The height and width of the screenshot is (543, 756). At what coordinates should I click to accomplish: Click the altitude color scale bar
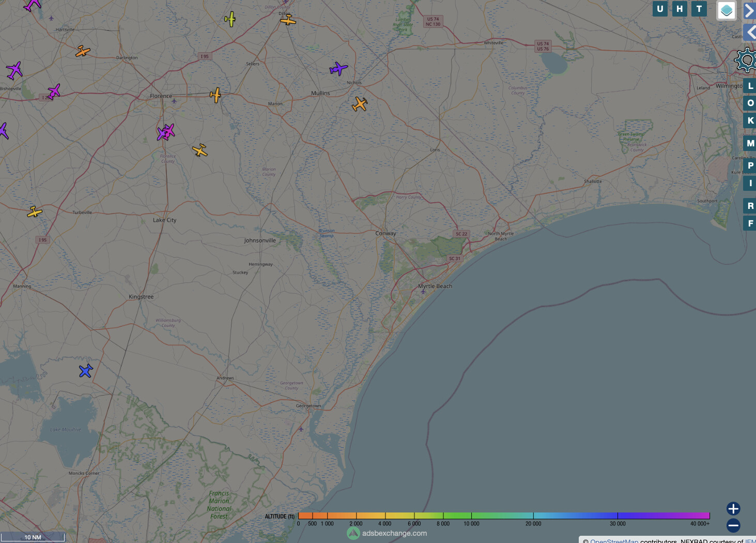[x=504, y=516]
